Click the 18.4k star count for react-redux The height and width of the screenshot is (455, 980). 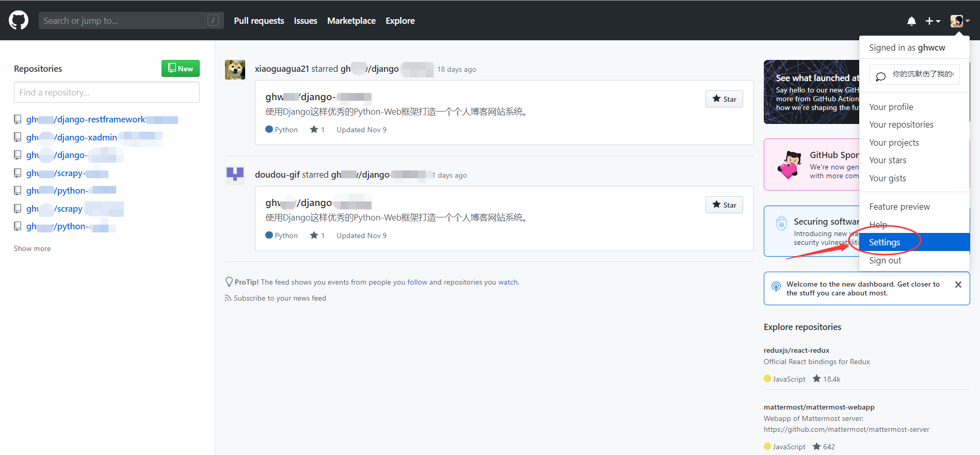pyautogui.click(x=827, y=379)
